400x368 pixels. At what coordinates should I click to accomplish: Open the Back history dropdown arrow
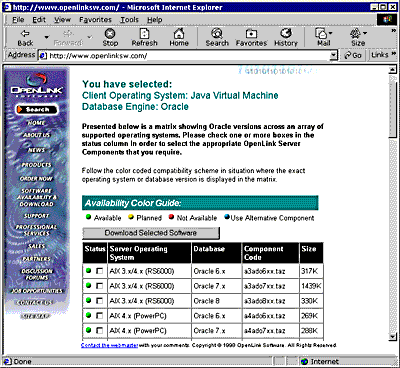tap(47, 37)
